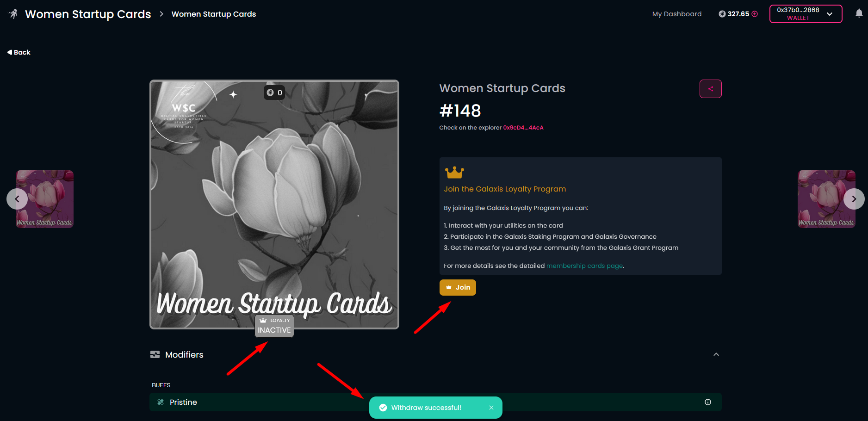The width and height of the screenshot is (868, 421).
Task: Open explorer address 0x9cD4...4AcA link
Action: (x=523, y=128)
